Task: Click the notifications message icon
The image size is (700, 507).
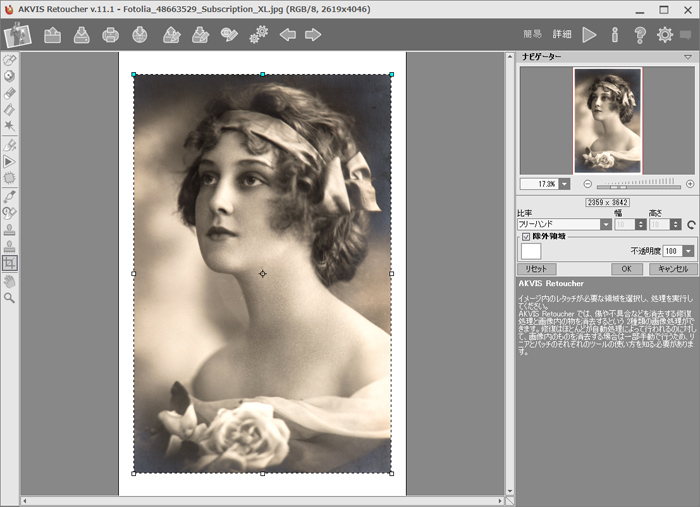Action: pyautogui.click(x=685, y=35)
